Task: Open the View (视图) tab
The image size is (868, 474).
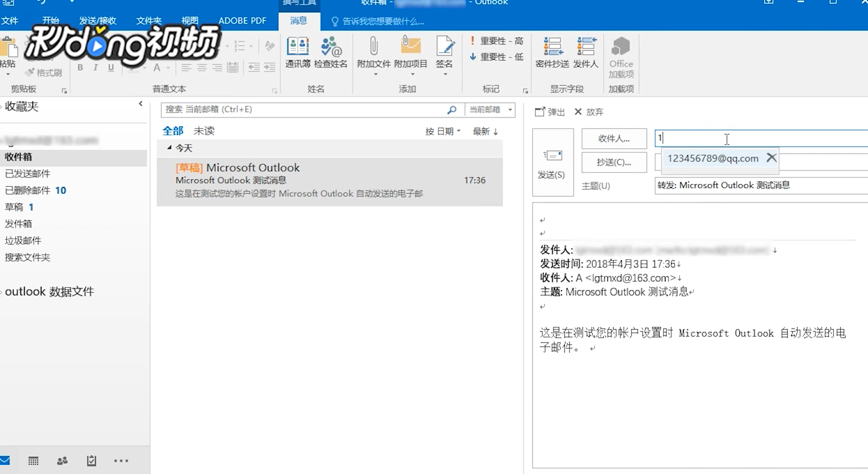Action: (x=189, y=21)
